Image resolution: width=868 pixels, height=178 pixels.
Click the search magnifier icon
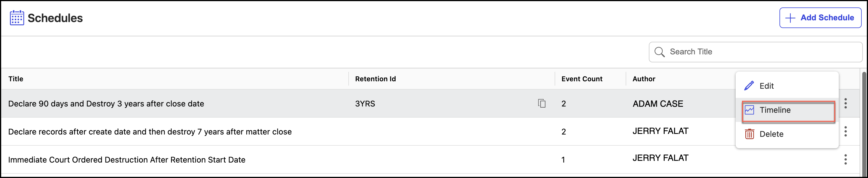659,52
